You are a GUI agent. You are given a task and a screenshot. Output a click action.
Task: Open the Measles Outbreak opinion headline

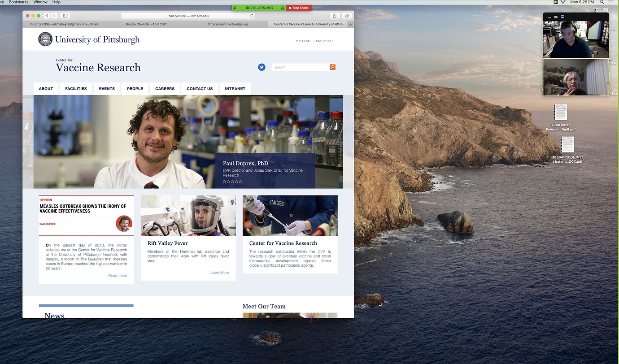83,208
